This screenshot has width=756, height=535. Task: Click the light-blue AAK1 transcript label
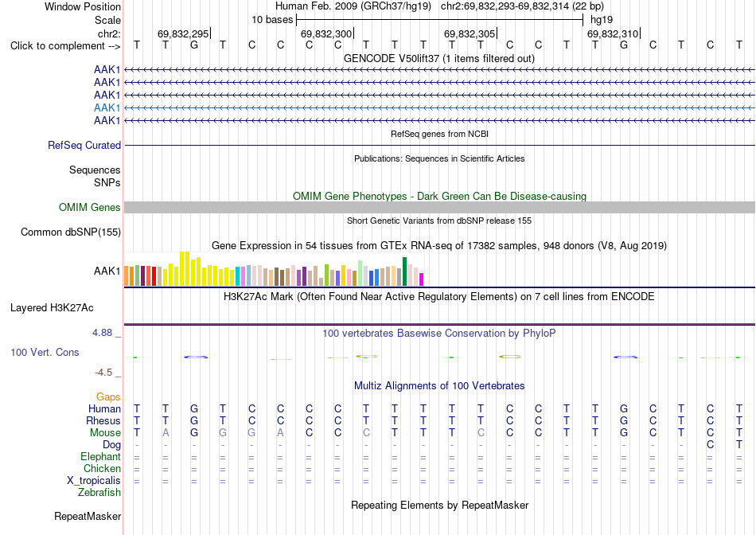[x=107, y=107]
